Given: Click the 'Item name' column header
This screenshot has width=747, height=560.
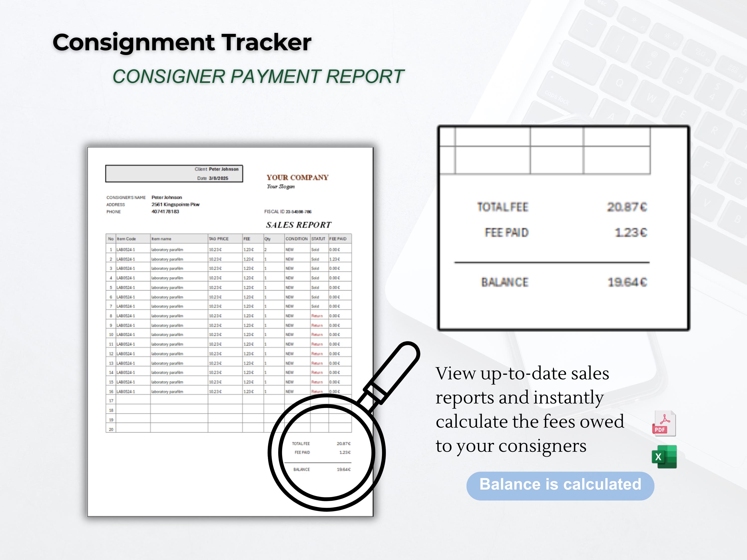Looking at the screenshot, I should point(179,239).
